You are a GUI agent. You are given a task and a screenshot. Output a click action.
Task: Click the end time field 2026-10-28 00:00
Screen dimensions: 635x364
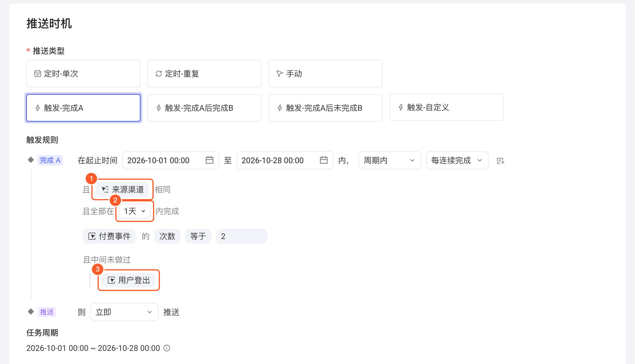coord(285,160)
